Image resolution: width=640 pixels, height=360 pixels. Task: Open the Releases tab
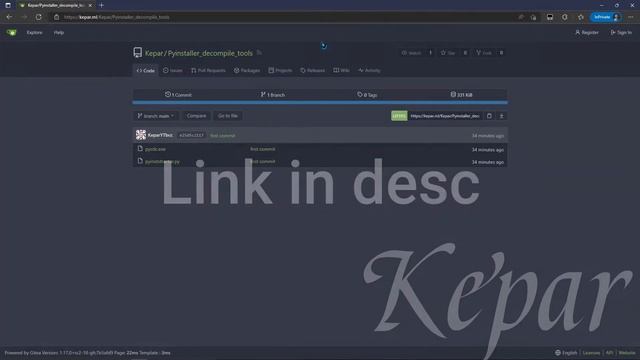click(x=313, y=71)
